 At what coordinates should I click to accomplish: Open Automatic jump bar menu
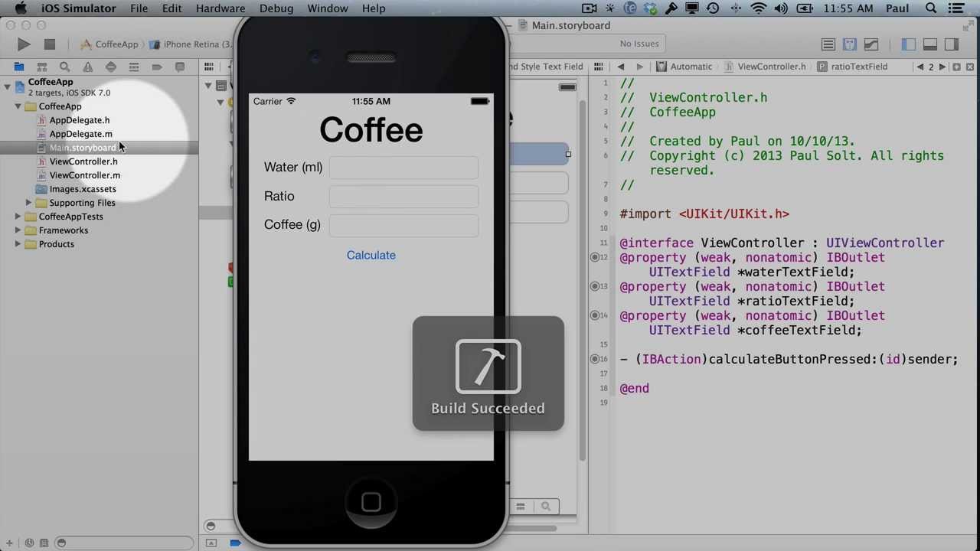[684, 67]
